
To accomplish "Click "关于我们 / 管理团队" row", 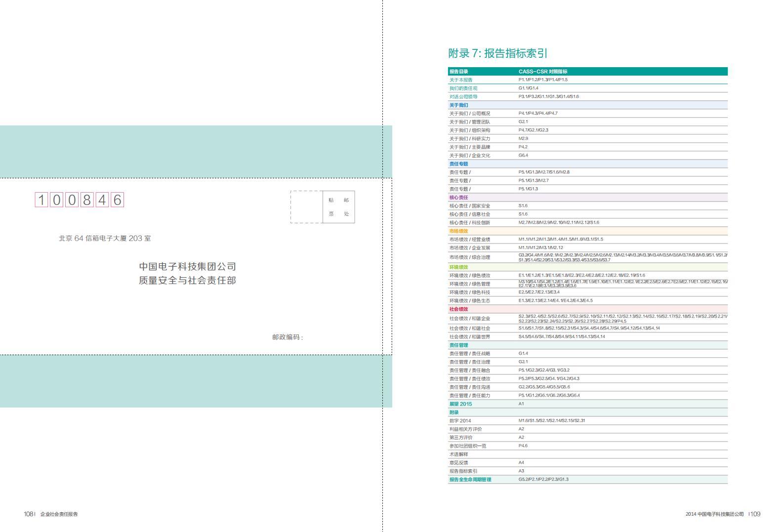I will pos(588,122).
